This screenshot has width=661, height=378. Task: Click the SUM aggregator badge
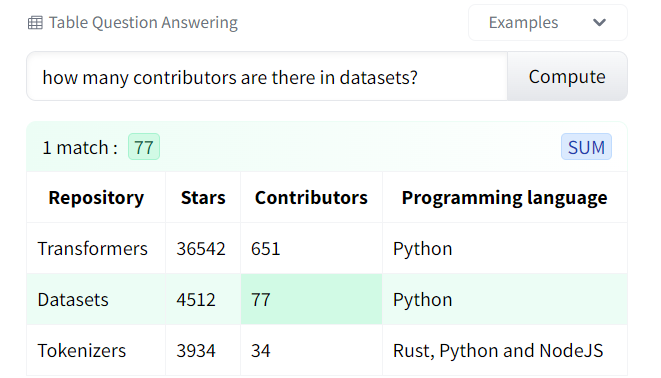[586, 147]
